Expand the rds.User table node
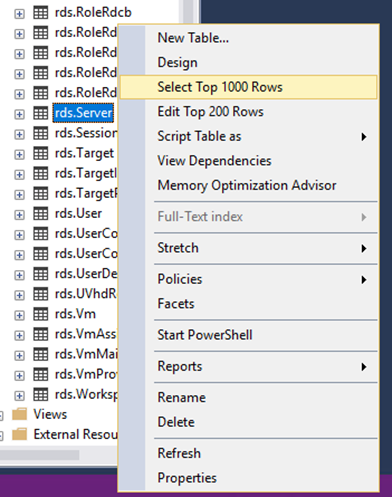392x497 pixels. (19, 215)
